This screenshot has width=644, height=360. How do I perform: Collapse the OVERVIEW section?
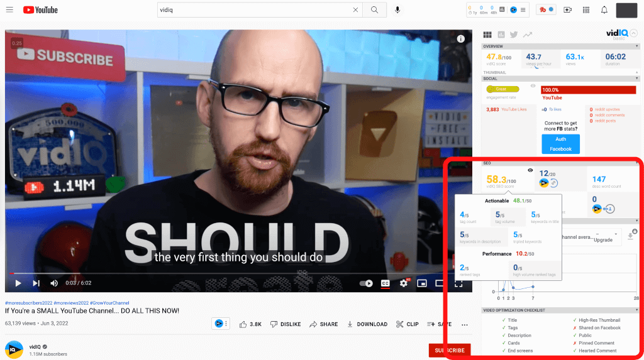tap(637, 46)
